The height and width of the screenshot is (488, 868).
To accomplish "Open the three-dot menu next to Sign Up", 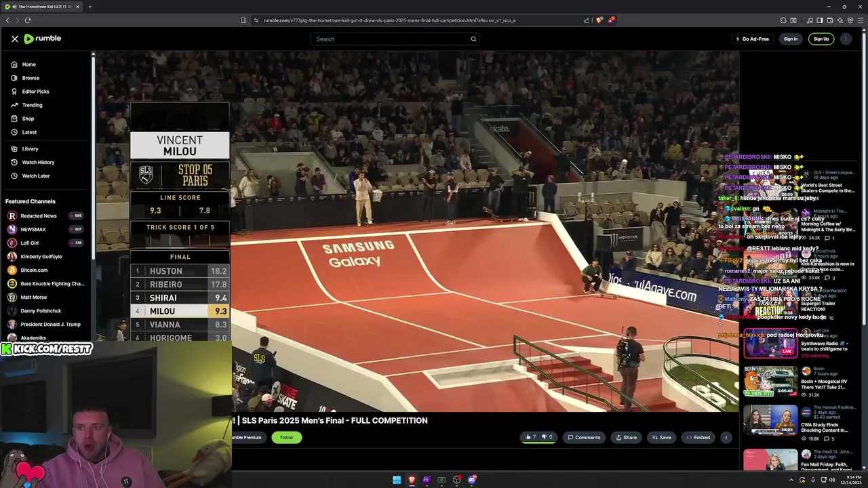I will click(x=846, y=39).
